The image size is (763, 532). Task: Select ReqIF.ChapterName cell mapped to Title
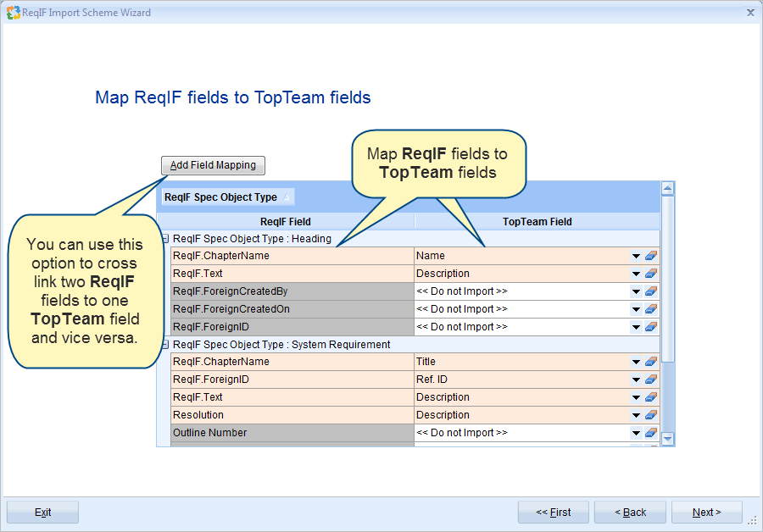click(x=292, y=362)
